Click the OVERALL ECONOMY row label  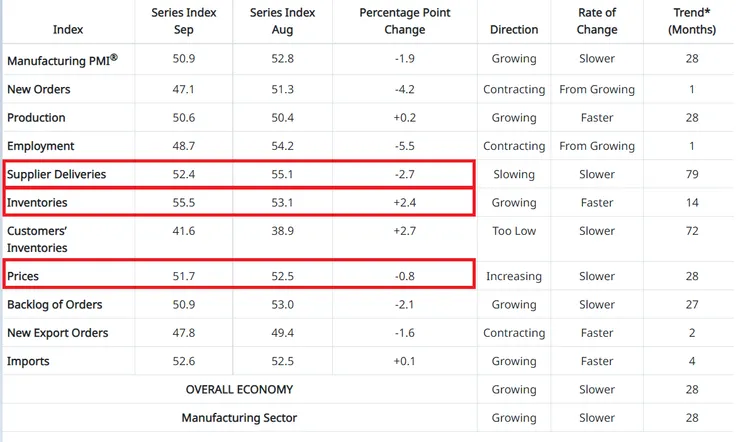point(239,389)
